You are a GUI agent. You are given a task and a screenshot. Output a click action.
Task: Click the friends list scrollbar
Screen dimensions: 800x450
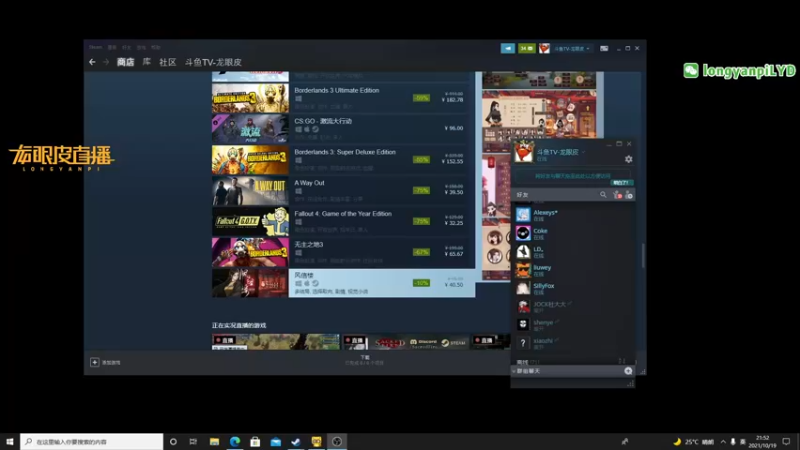click(x=643, y=255)
